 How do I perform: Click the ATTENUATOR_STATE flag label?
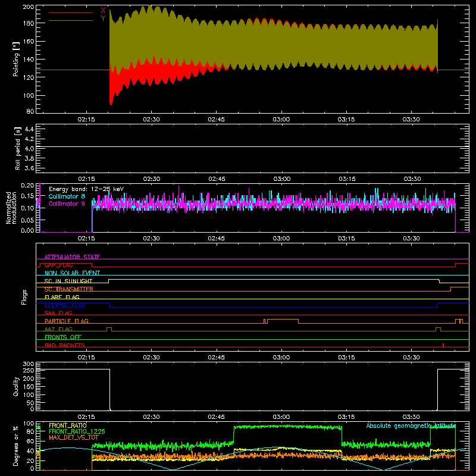[72, 257]
